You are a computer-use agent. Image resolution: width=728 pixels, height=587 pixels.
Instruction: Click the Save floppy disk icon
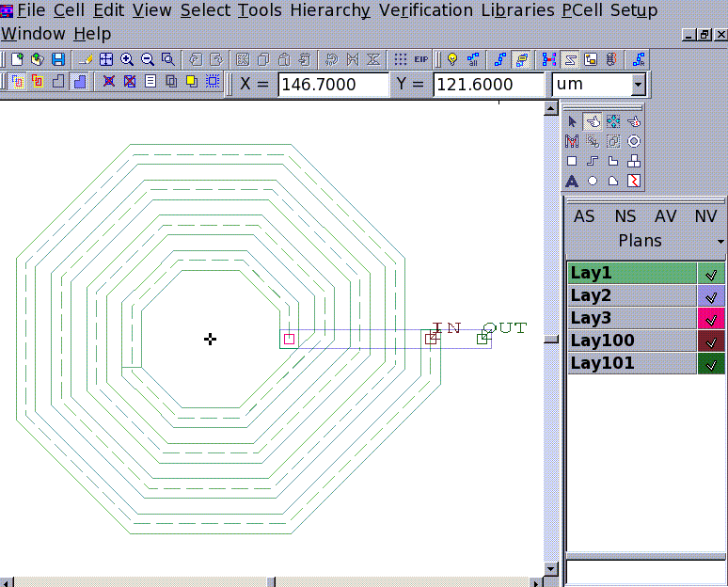pos(58,59)
